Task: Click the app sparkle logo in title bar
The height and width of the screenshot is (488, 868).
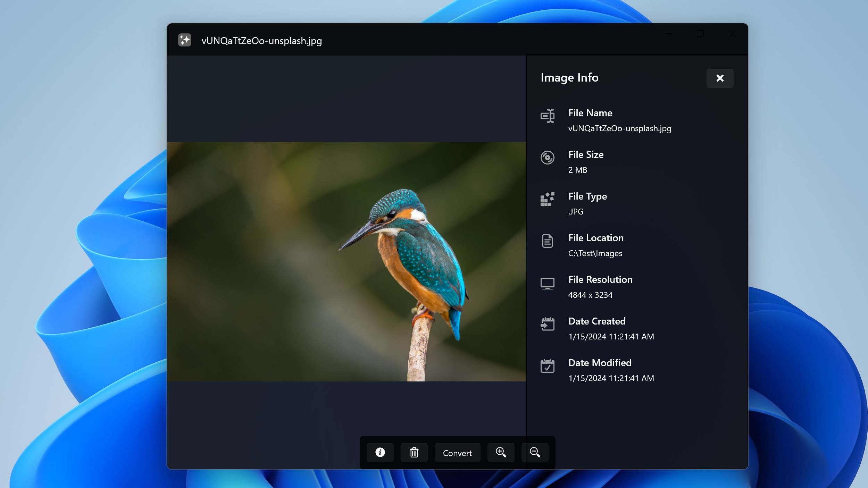Action: click(185, 40)
